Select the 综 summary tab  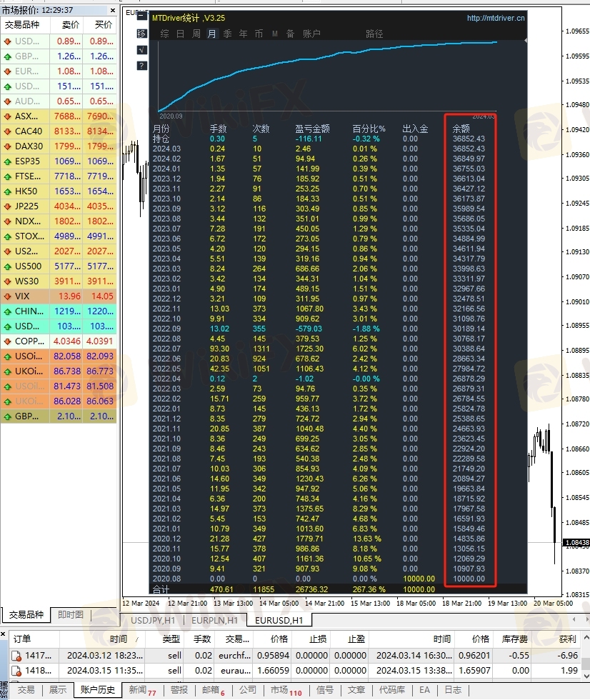pyautogui.click(x=165, y=34)
